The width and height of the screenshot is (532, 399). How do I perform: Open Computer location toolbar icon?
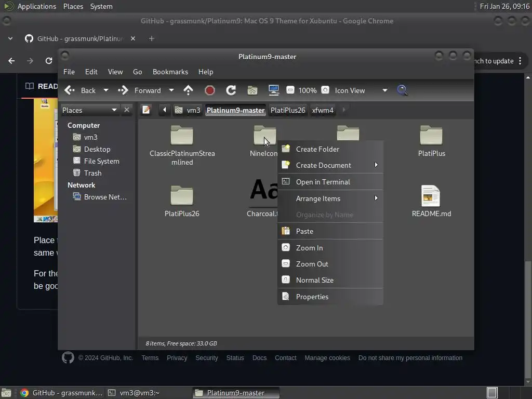pyautogui.click(x=273, y=90)
